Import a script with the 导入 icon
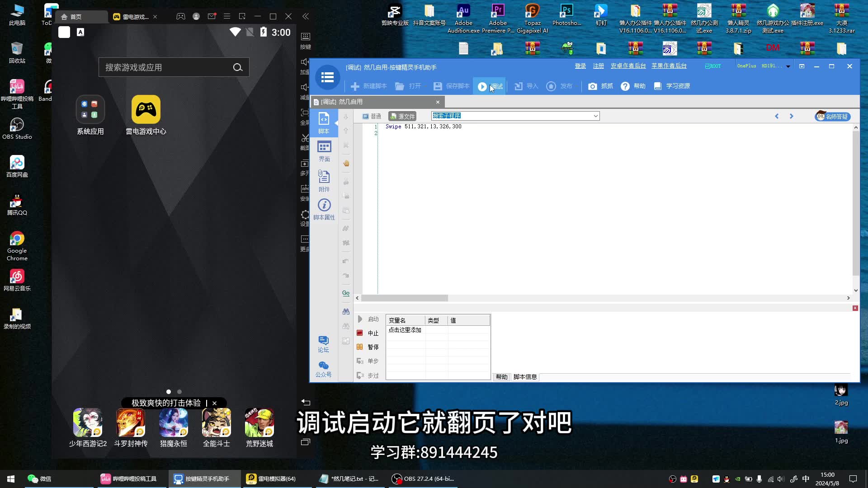The height and width of the screenshot is (488, 868). (525, 86)
